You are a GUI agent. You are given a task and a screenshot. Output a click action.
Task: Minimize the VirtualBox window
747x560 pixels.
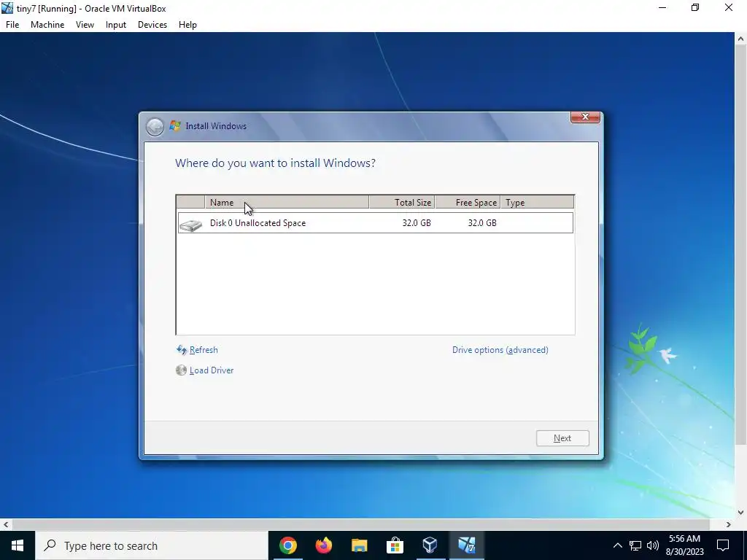662,8
